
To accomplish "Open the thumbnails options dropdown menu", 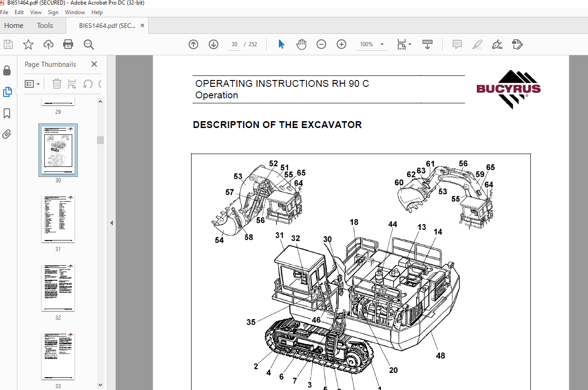I will point(32,84).
